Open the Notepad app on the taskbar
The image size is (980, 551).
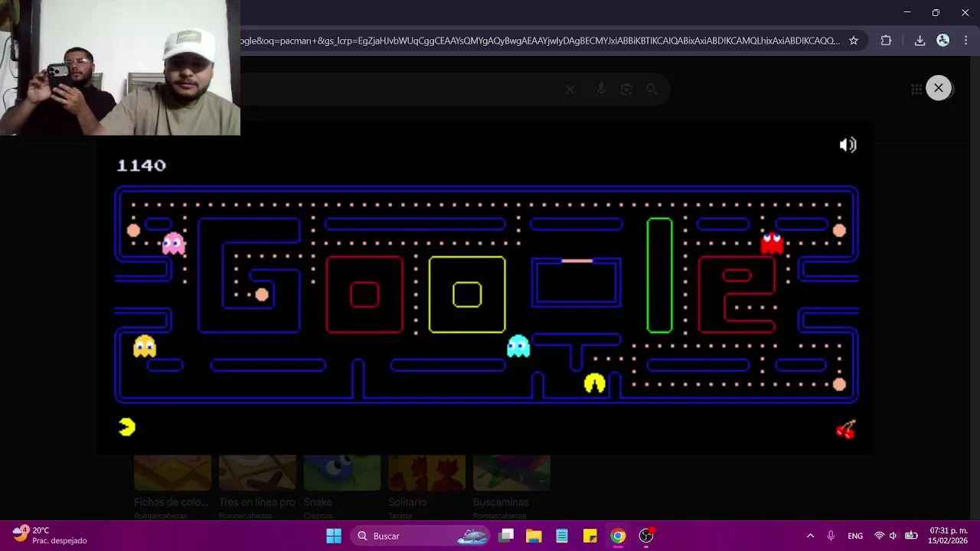point(562,536)
